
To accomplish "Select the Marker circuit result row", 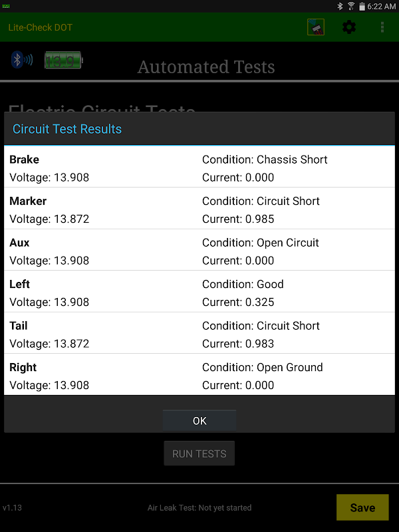I will tap(199, 209).
